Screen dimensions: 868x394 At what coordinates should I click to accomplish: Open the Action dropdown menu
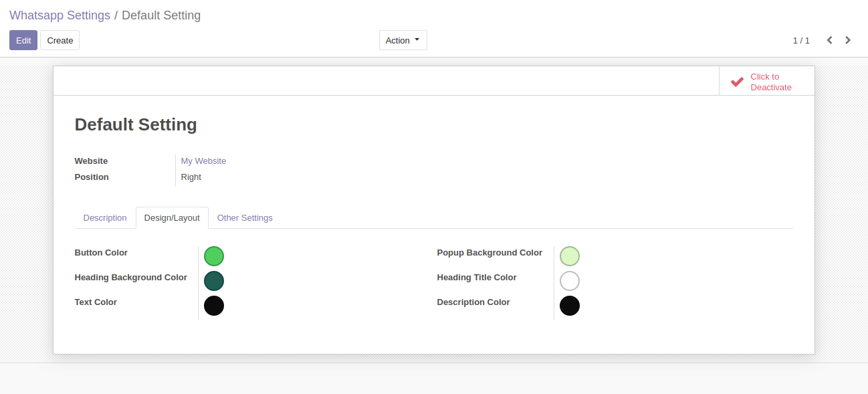tap(403, 40)
